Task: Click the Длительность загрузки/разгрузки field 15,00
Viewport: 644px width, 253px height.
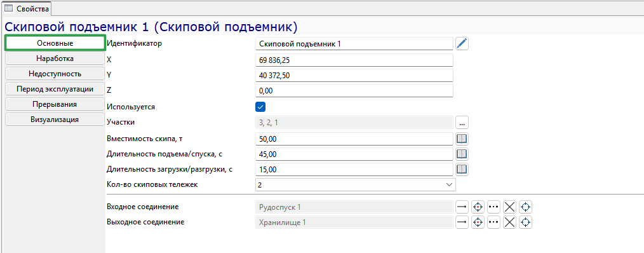Action: [x=354, y=169]
